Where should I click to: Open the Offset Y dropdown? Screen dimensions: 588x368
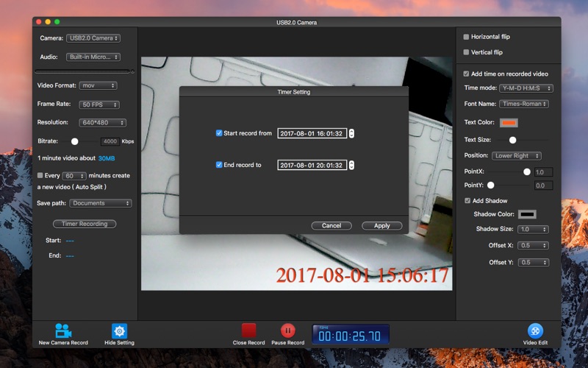[534, 263]
